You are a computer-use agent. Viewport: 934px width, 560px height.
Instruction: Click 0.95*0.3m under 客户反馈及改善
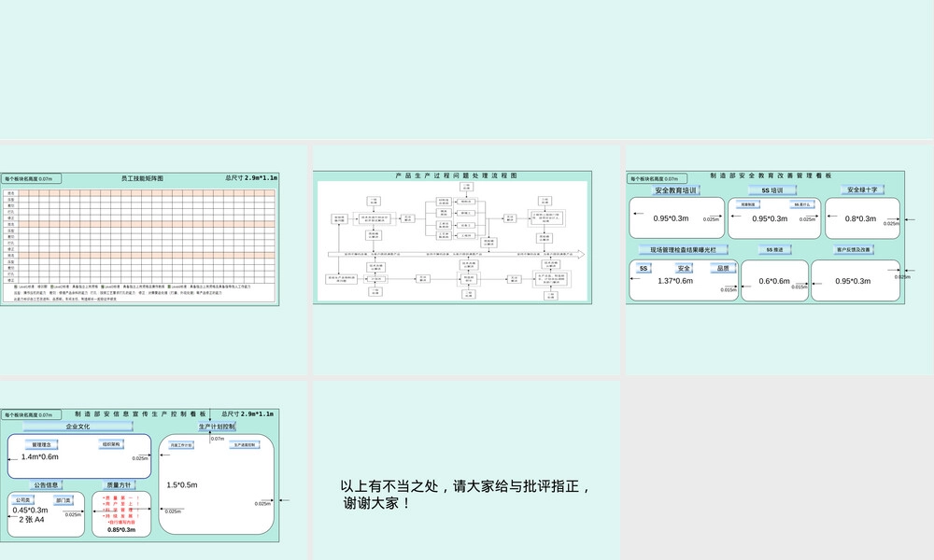853,281
